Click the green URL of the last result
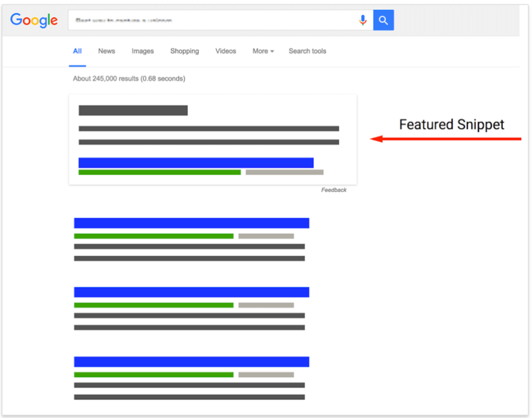The width and height of the screenshot is (532, 418). click(x=153, y=374)
